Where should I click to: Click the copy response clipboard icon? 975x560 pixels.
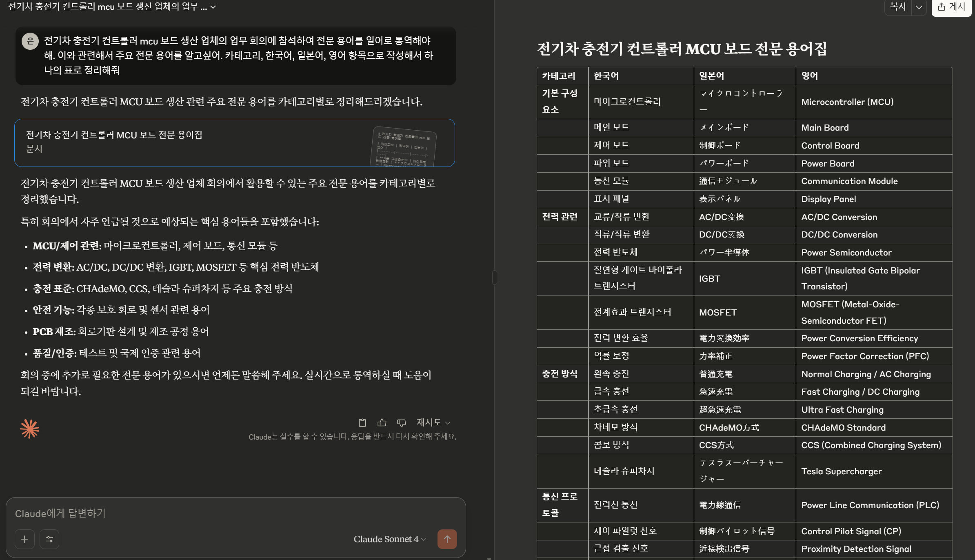point(362,422)
